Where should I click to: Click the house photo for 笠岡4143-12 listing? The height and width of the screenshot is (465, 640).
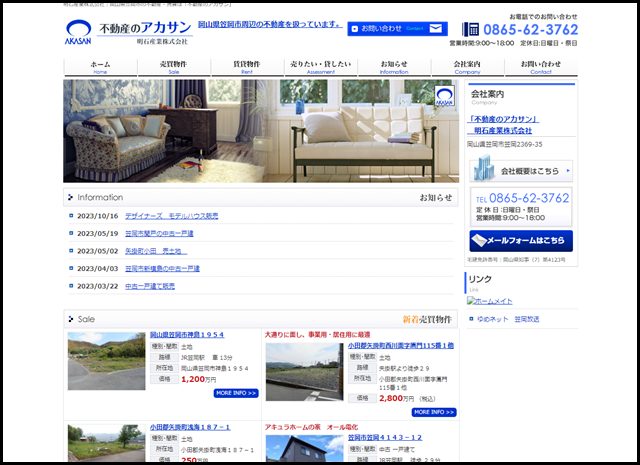pos(304,448)
